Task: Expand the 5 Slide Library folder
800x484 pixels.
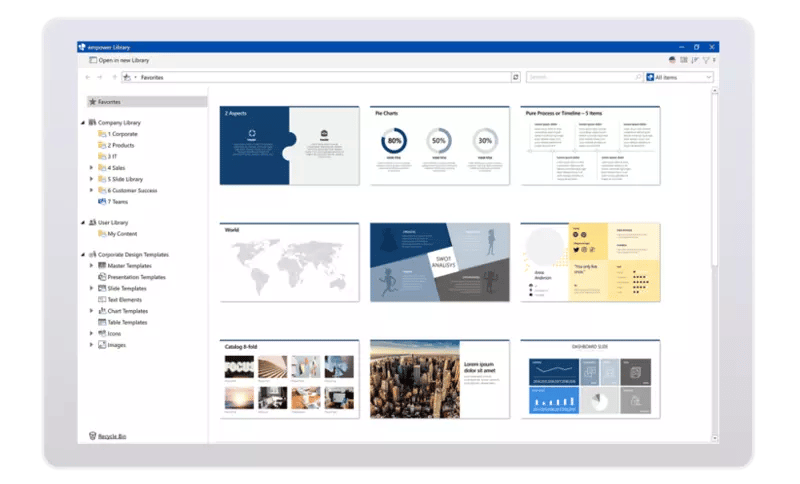Action: pyautogui.click(x=92, y=179)
